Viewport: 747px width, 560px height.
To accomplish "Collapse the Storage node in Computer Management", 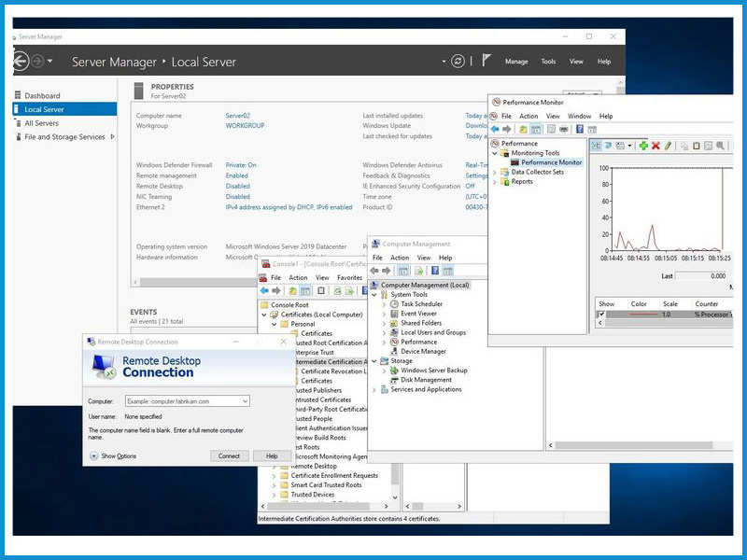I will point(374,361).
